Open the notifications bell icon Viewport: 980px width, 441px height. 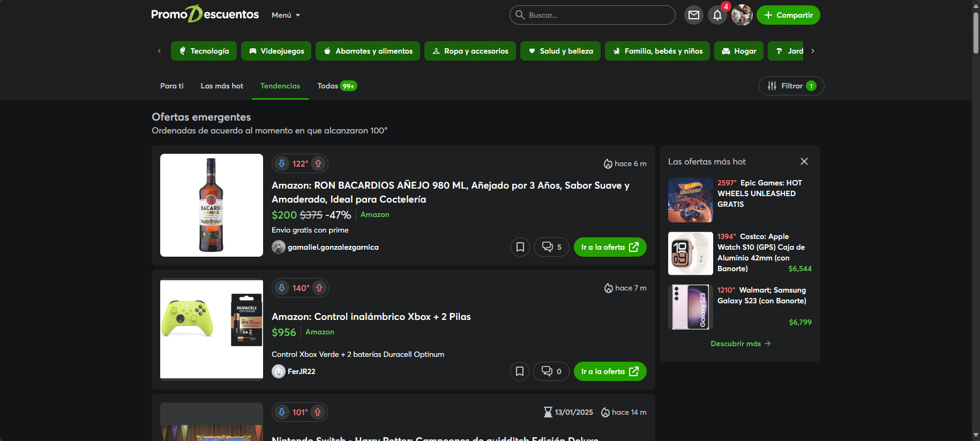[x=717, y=15]
